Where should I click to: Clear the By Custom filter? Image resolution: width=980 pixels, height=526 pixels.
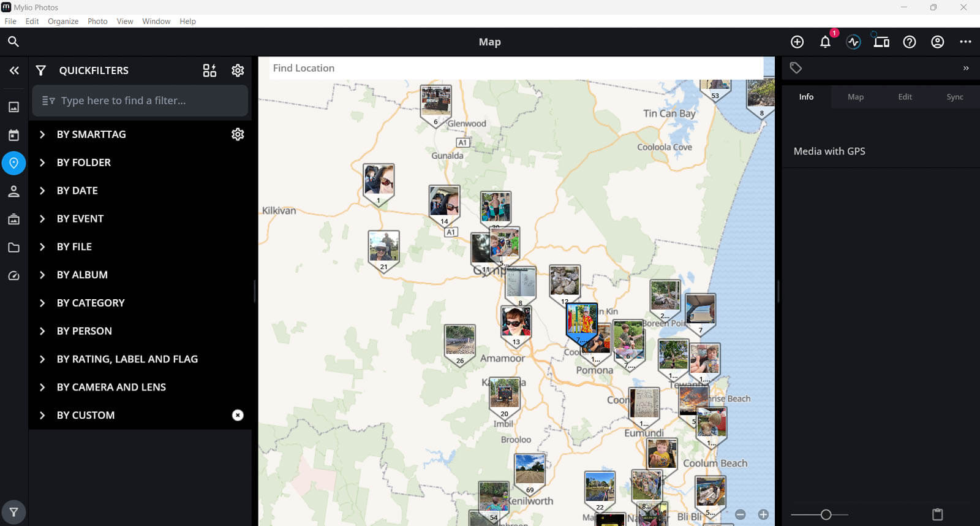click(x=238, y=415)
